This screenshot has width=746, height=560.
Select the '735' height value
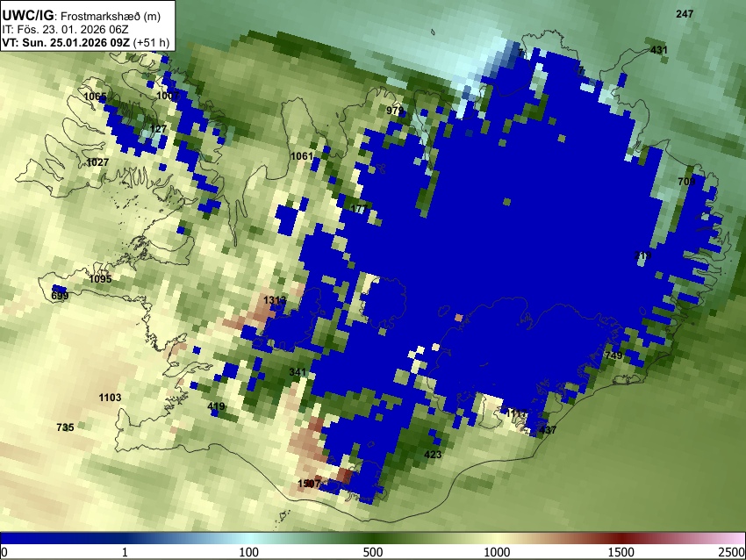click(65, 427)
